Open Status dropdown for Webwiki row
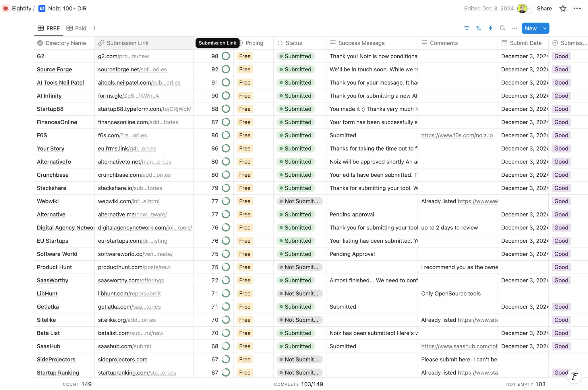Viewport: 588px width, 390px height. point(299,201)
